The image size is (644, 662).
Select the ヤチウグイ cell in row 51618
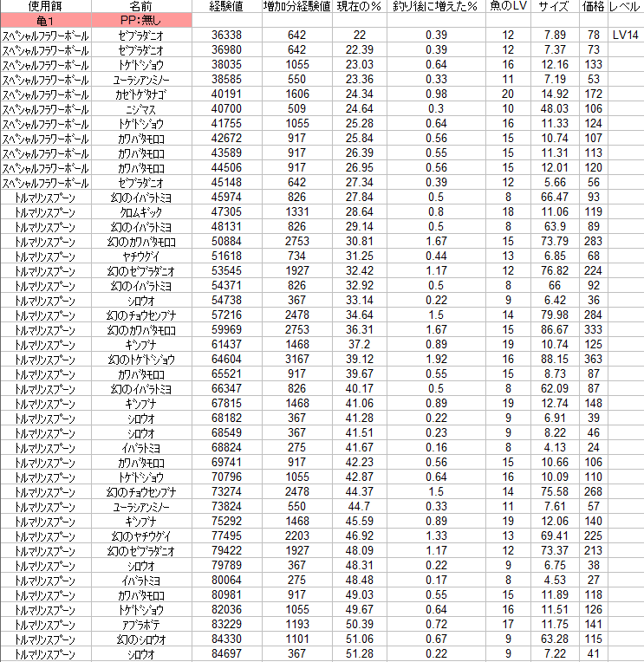(x=141, y=256)
